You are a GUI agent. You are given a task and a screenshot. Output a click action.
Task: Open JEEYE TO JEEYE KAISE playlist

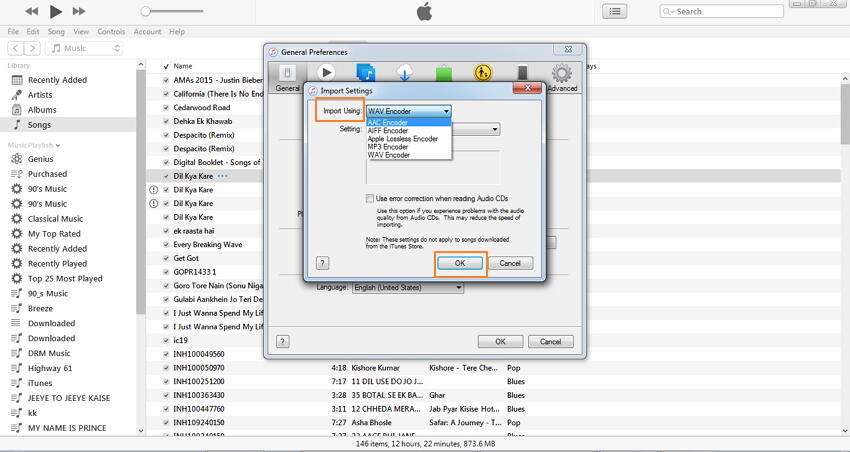click(69, 398)
